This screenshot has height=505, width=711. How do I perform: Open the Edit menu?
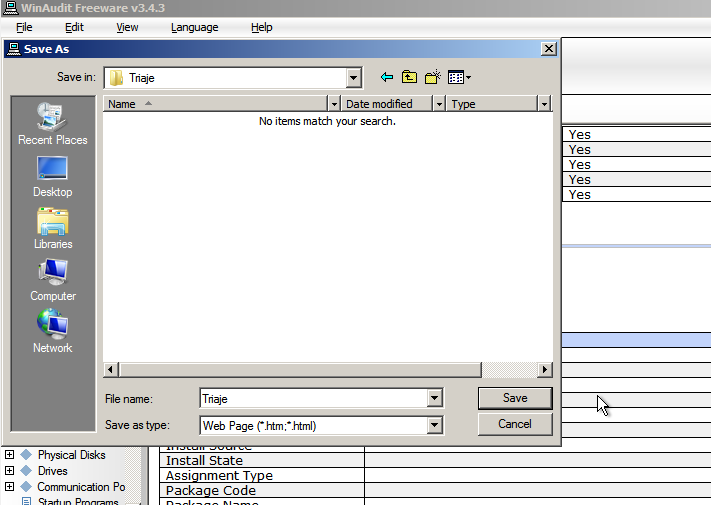[x=74, y=27]
